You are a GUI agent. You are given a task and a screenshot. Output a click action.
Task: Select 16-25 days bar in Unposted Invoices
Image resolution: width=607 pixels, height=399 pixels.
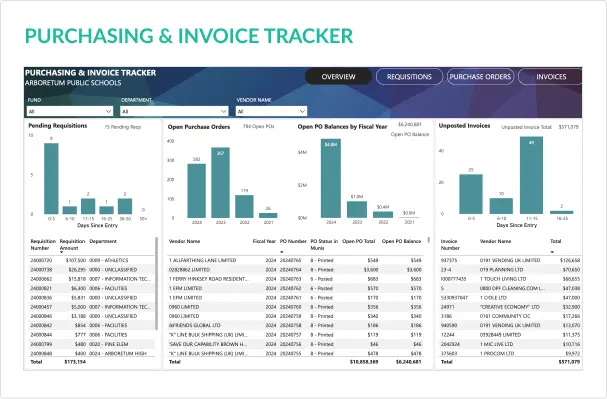[x=561, y=212]
